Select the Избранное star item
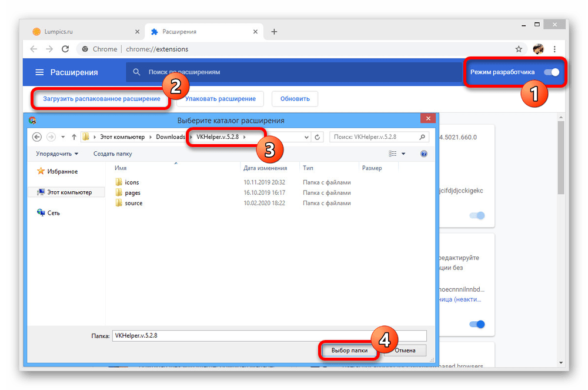The width and height of the screenshot is (588, 390). tap(58, 171)
